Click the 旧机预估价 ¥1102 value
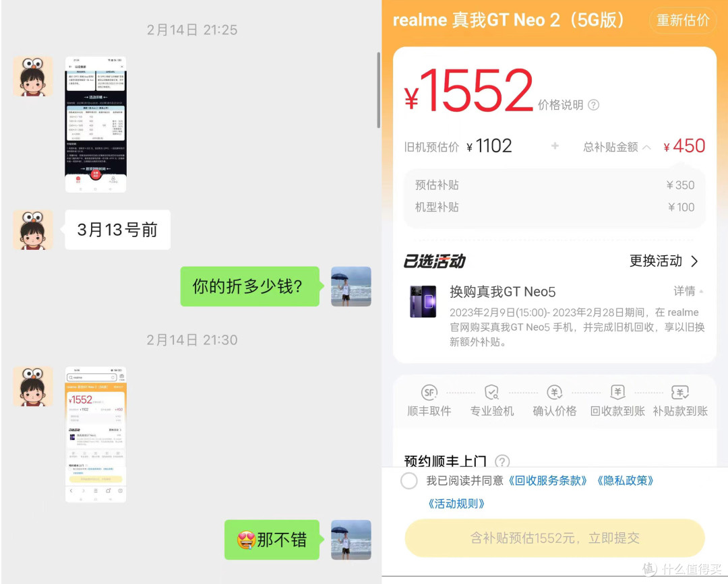Viewport: 728px width, 584px height. 489,147
